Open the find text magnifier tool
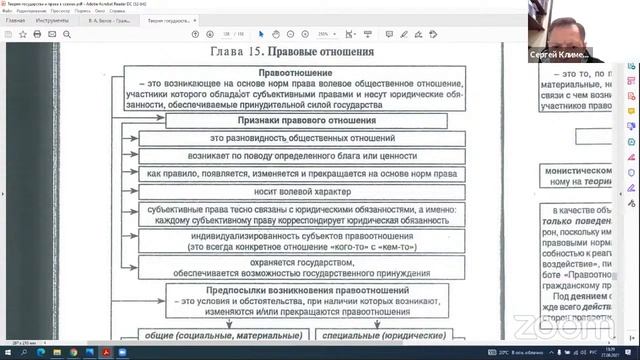 tap(67, 35)
